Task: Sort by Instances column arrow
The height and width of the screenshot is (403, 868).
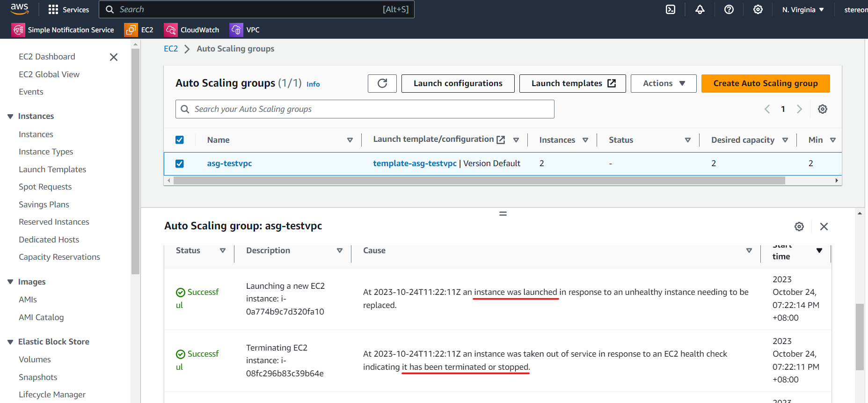Action: click(585, 140)
